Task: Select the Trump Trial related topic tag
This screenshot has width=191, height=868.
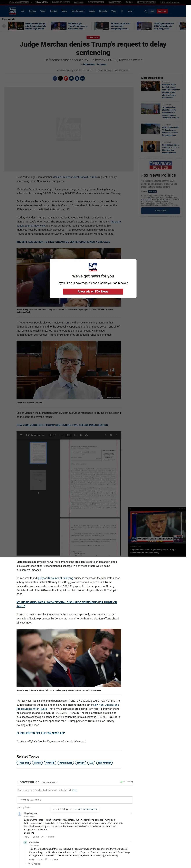Action: (24, 763)
